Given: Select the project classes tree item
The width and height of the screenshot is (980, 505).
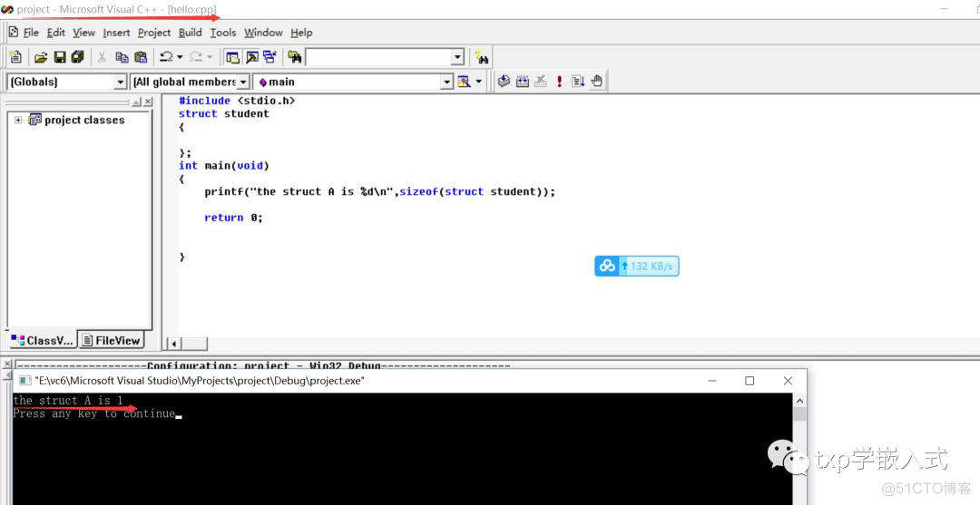Looking at the screenshot, I should coord(84,120).
